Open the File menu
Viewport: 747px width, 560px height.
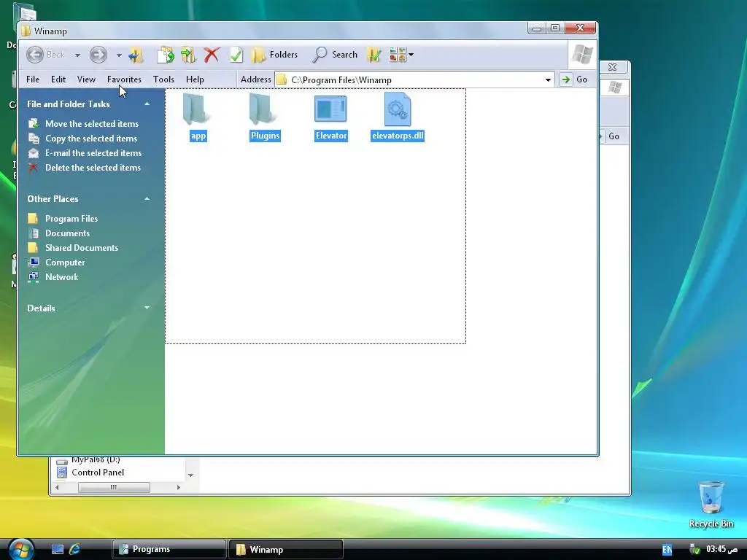pyautogui.click(x=33, y=79)
